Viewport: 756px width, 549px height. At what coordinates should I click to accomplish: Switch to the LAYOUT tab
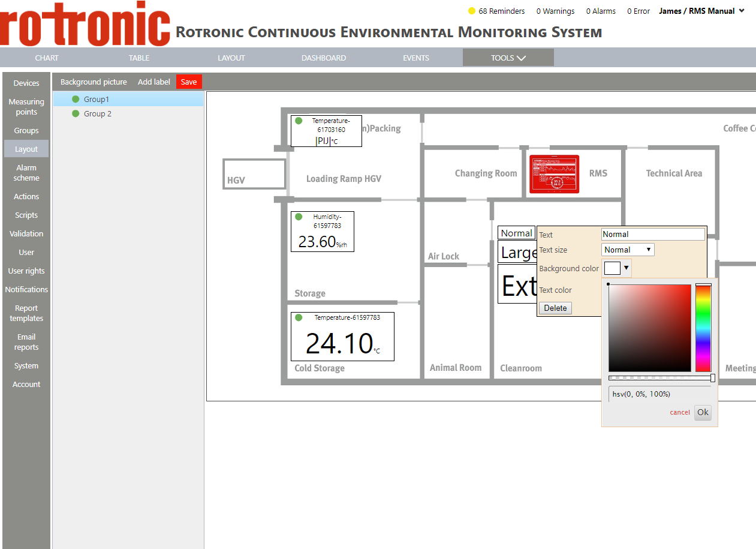pyautogui.click(x=231, y=58)
